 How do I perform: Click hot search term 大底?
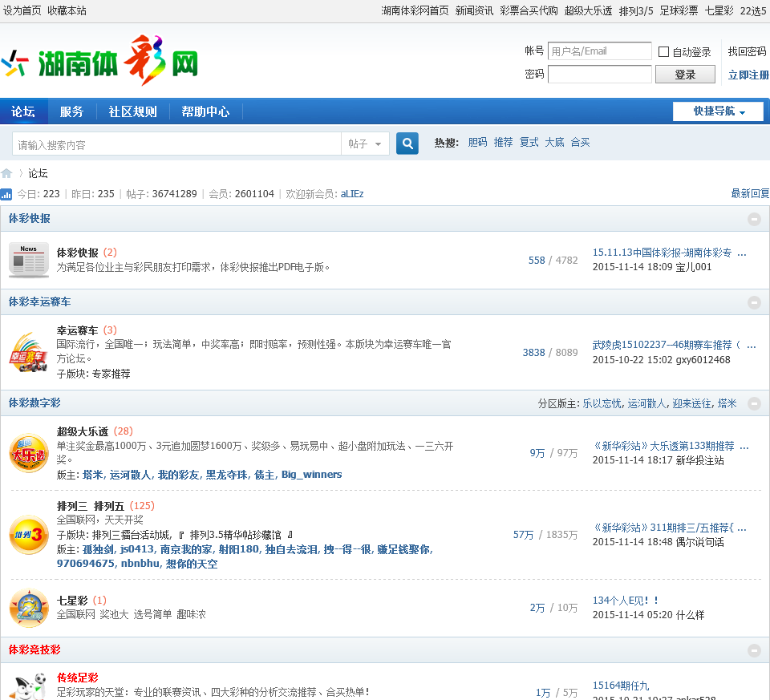(554, 143)
